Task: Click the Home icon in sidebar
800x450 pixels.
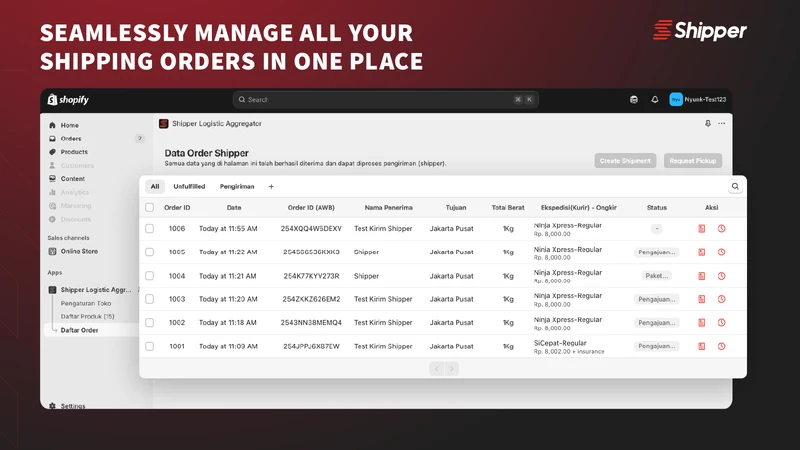Action: point(52,125)
